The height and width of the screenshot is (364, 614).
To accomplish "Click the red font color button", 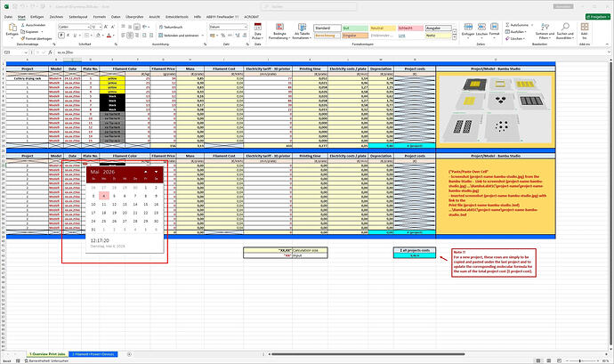I will pos(109,36).
